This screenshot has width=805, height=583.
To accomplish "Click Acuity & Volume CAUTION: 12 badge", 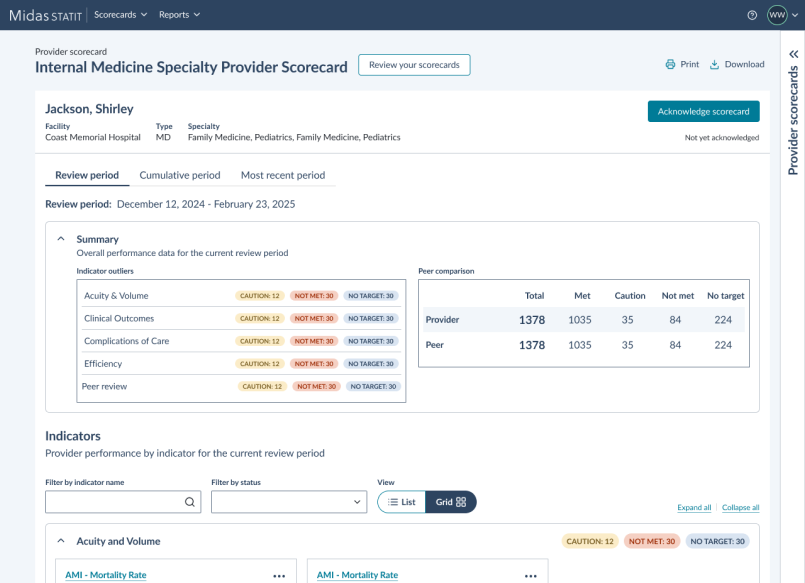I will click(x=260, y=296).
